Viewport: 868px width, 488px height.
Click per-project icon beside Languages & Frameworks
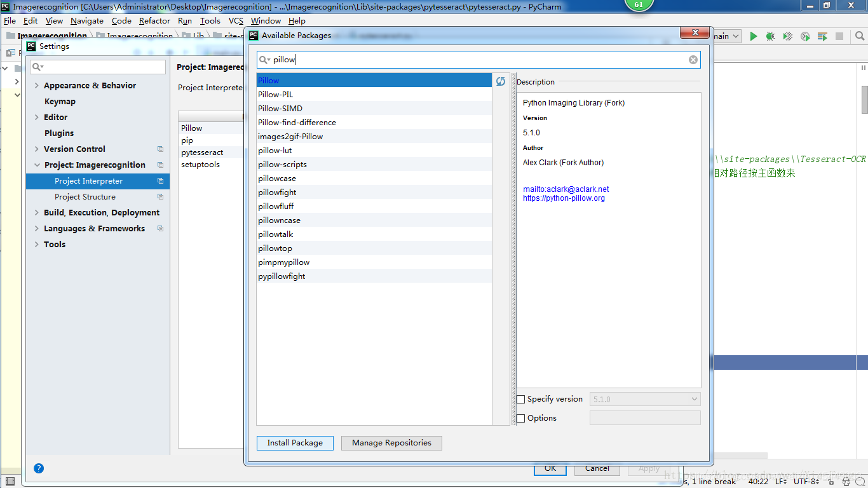click(160, 229)
